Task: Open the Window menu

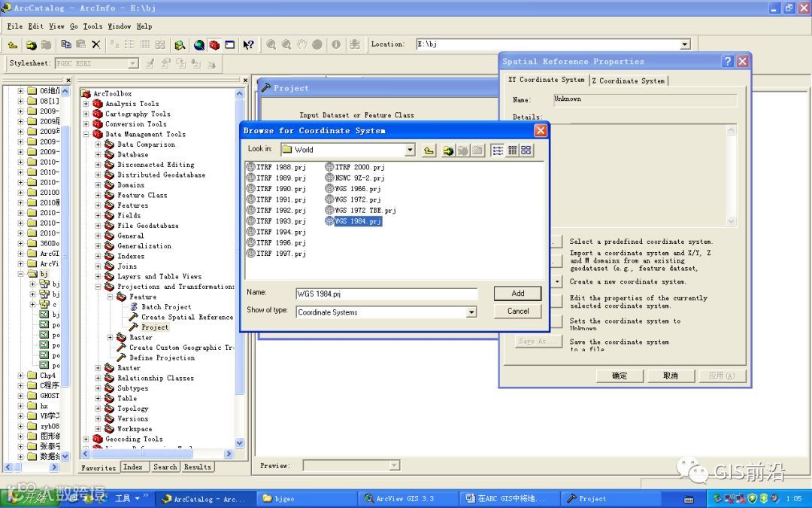Action: coord(119,26)
